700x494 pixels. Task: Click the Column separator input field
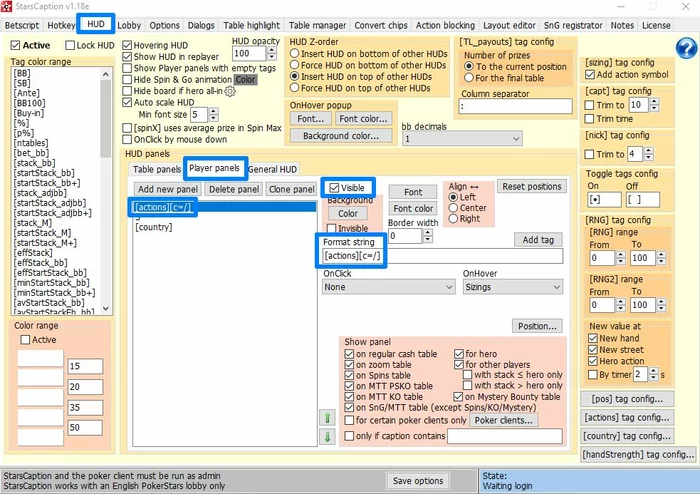(x=515, y=107)
